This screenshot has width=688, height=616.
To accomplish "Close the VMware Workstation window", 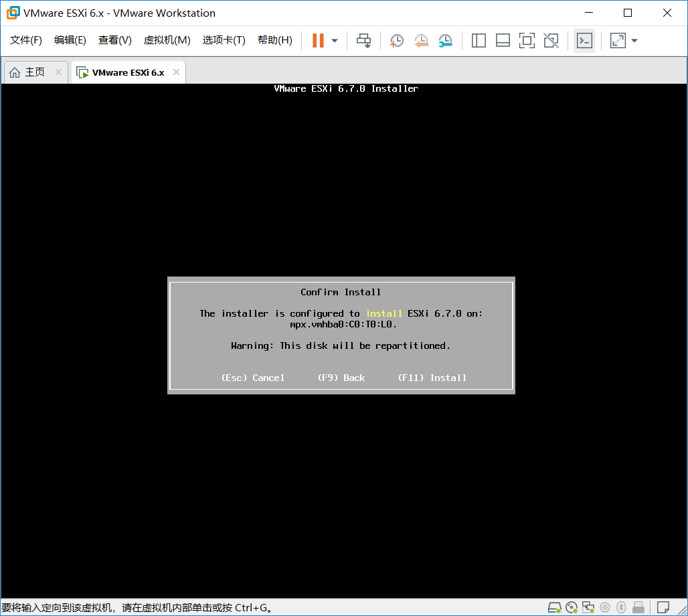I will click(667, 13).
